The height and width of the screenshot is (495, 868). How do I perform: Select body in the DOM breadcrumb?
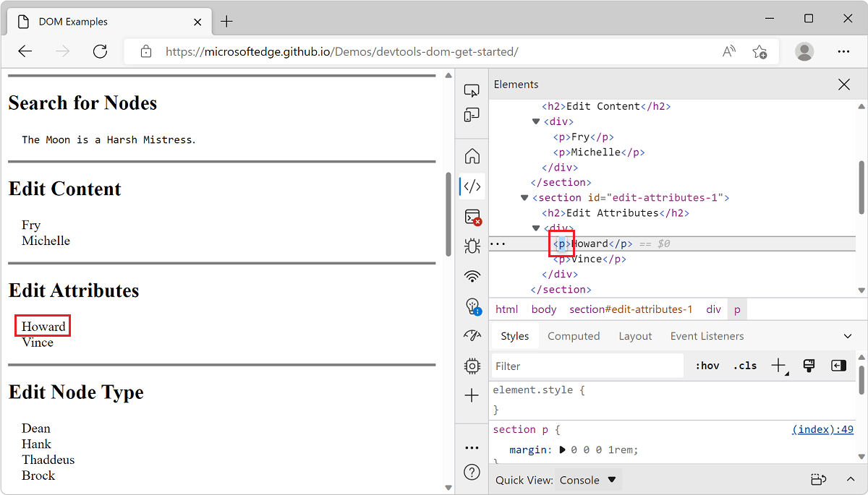click(x=543, y=309)
